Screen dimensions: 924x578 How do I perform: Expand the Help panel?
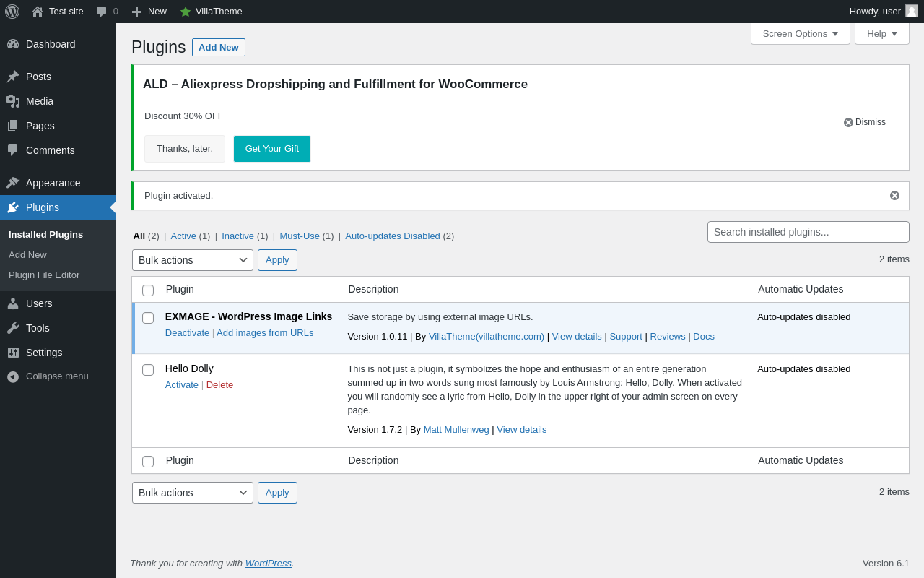(882, 33)
